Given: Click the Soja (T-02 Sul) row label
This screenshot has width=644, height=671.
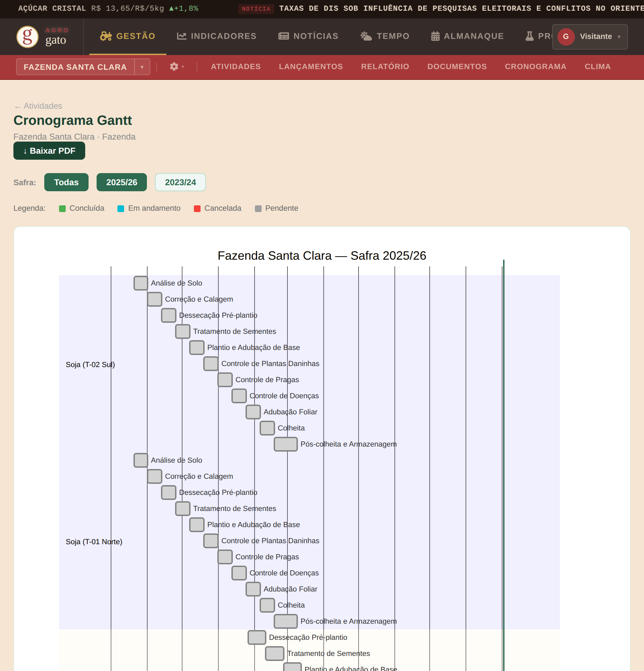Looking at the screenshot, I should coord(90,365).
